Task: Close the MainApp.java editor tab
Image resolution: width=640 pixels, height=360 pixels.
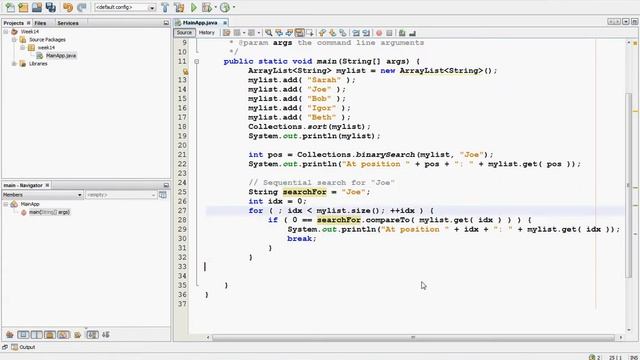Action: point(224,23)
